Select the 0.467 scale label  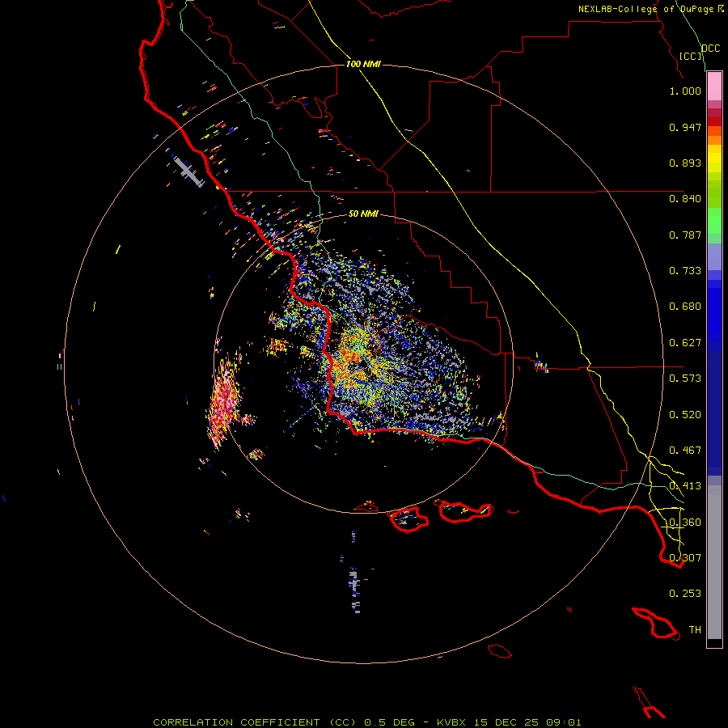coord(685,451)
